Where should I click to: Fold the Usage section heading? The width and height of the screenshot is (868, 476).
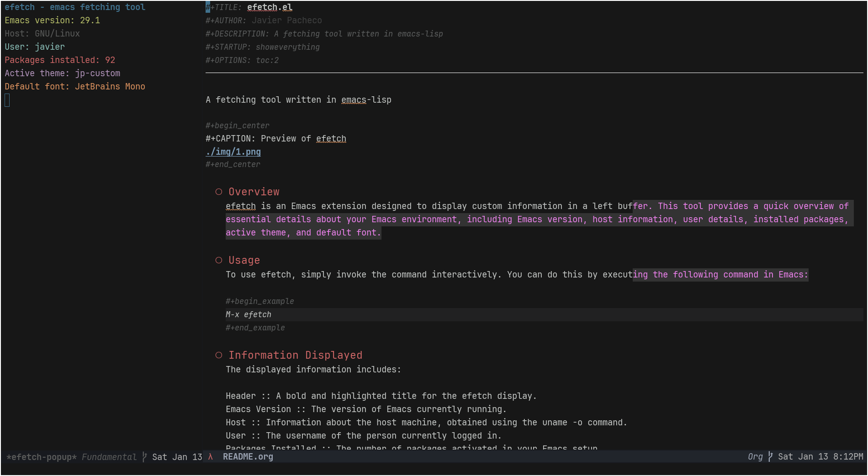tap(244, 260)
